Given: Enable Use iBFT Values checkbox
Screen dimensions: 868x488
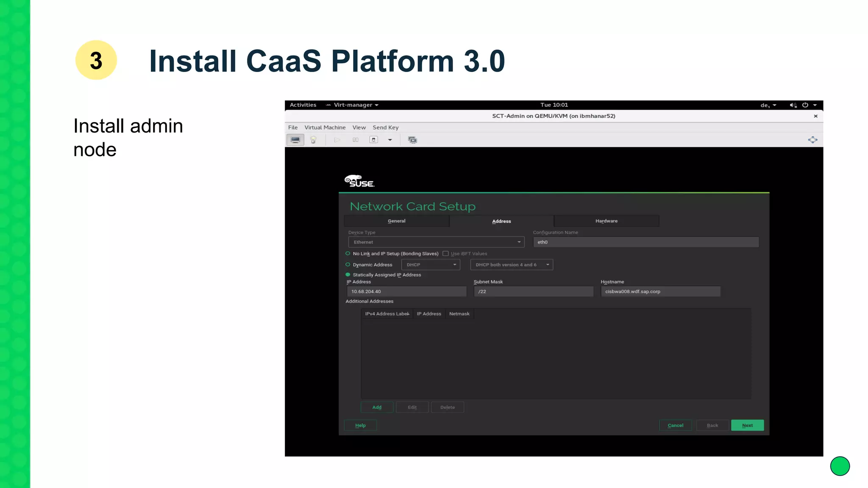Looking at the screenshot, I should 445,254.
